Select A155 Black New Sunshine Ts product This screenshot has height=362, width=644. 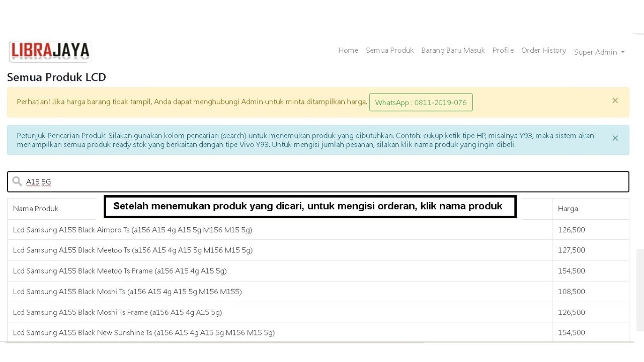(144, 332)
